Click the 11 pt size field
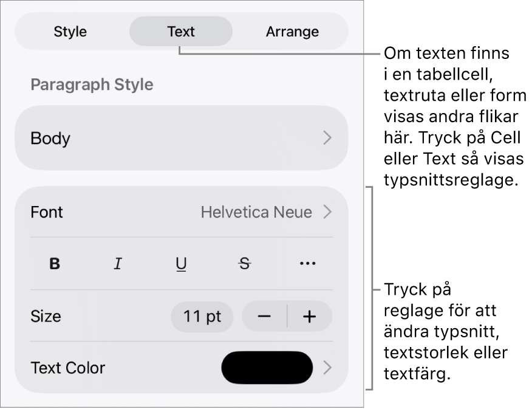The image size is (532, 409). pyautogui.click(x=202, y=317)
